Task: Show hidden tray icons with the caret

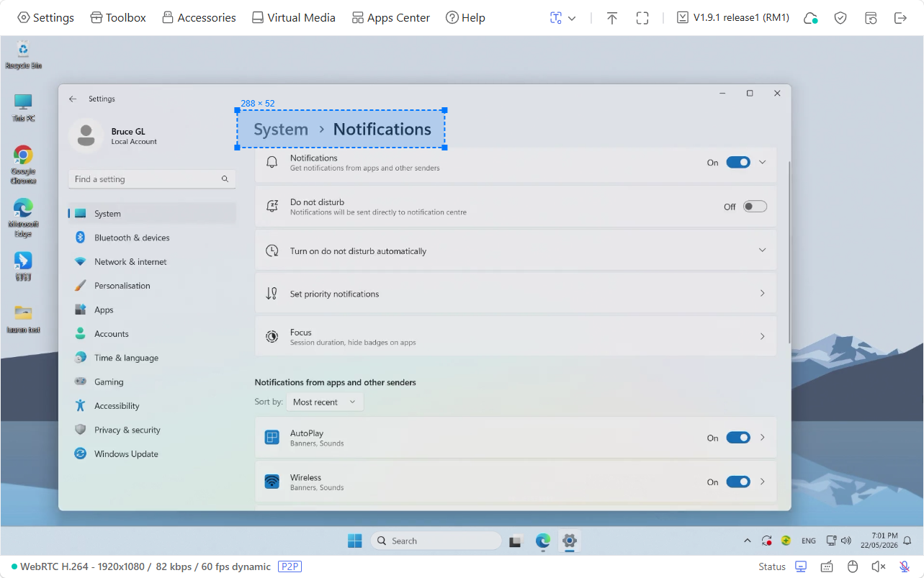Action: tap(747, 541)
